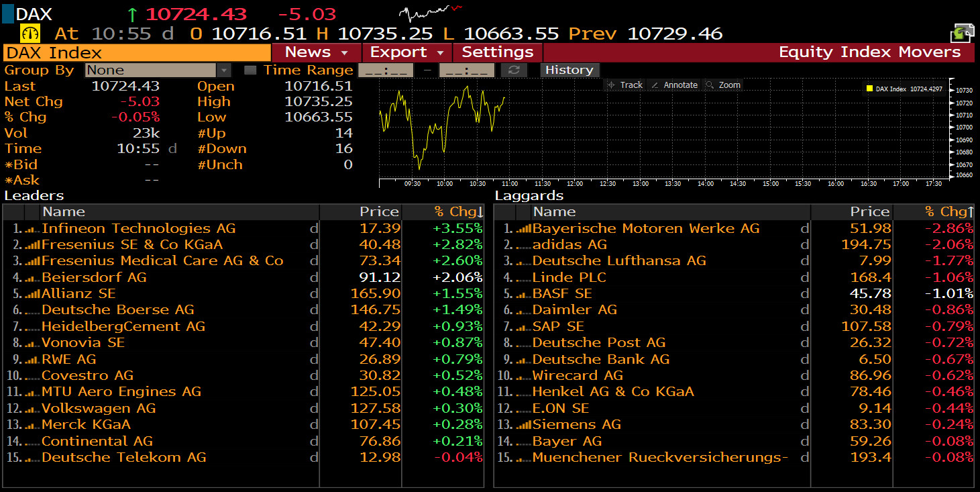
Task: Activate the Zoom magnifier tool on the chart
Action: click(723, 85)
